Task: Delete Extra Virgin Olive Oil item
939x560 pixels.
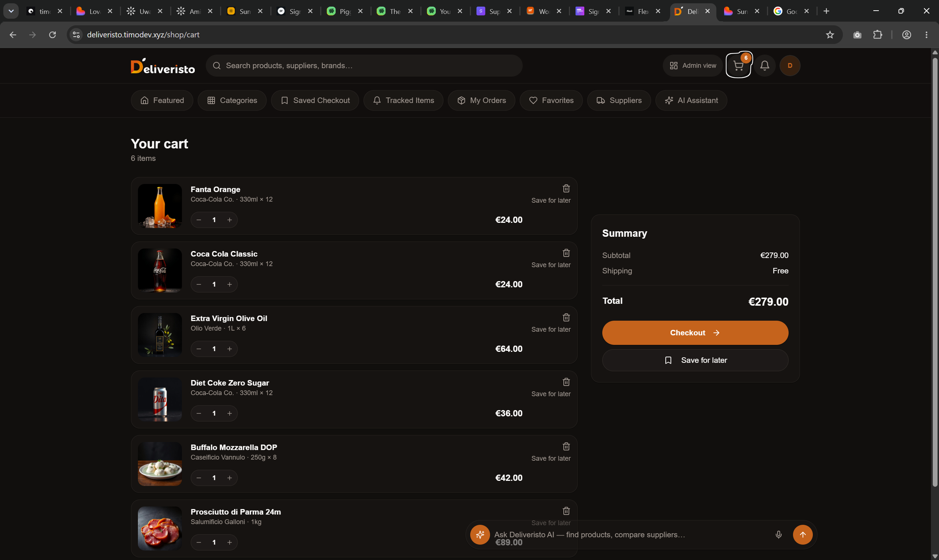Action: (x=566, y=317)
